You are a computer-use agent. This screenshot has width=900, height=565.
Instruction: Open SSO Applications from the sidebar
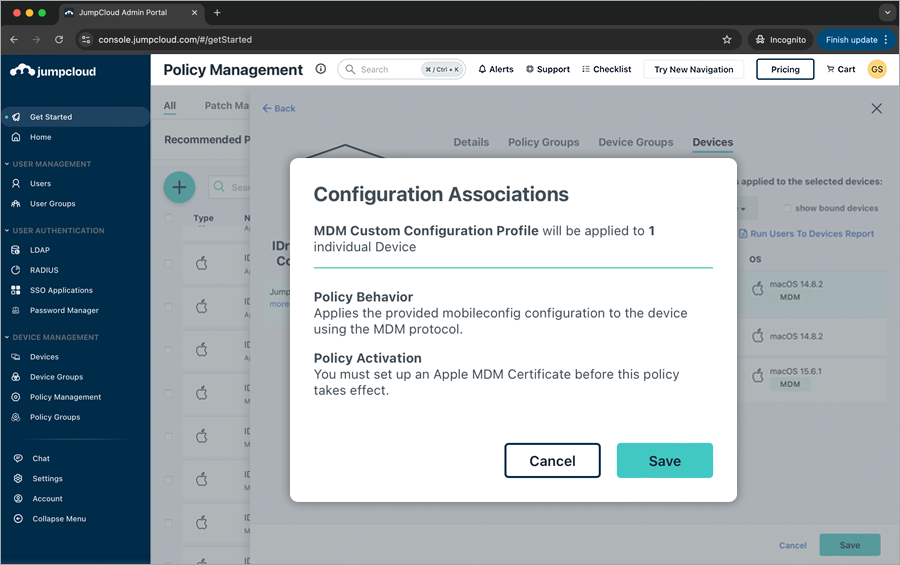61,290
